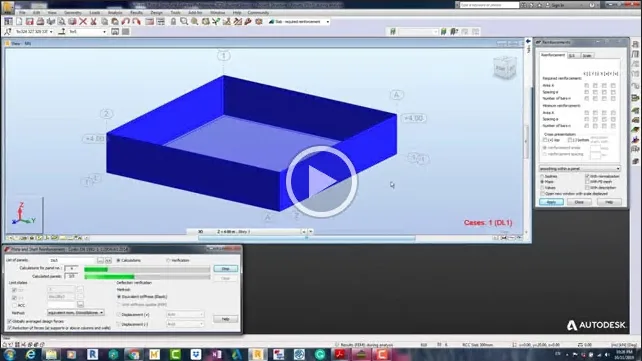Screen dimensions: 642x361
Task: Toggle Reduction of forces at supports checkbox
Action: pyautogui.click(x=9, y=328)
